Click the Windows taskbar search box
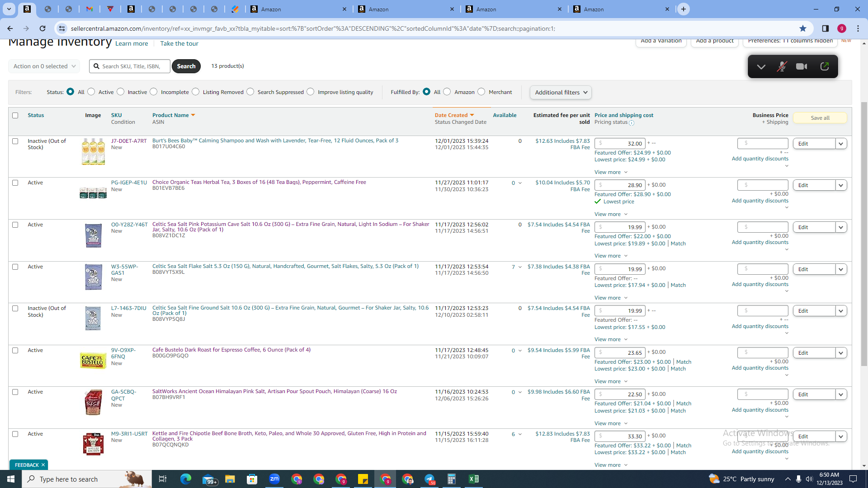This screenshot has height=488, width=868. [87, 479]
